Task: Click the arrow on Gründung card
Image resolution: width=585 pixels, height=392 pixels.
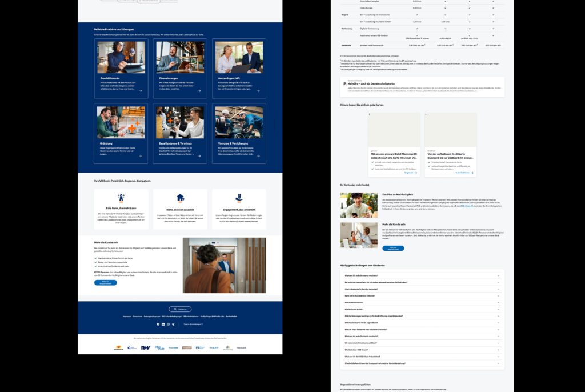Action: click(x=141, y=155)
